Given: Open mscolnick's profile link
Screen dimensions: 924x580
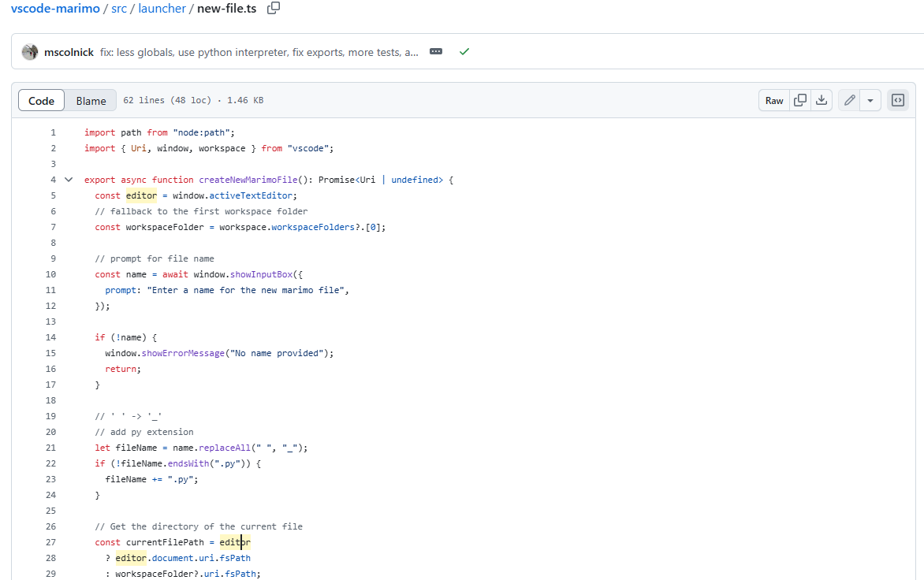Looking at the screenshot, I should 69,51.
